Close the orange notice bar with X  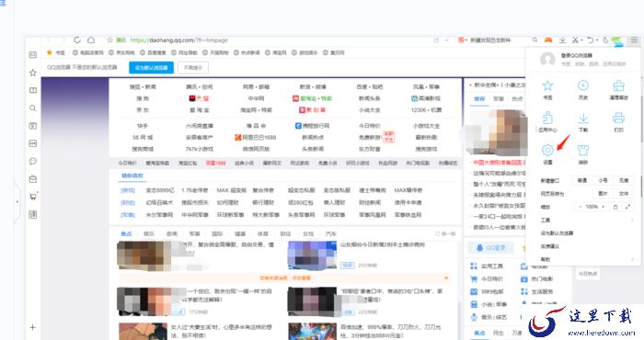446,278
